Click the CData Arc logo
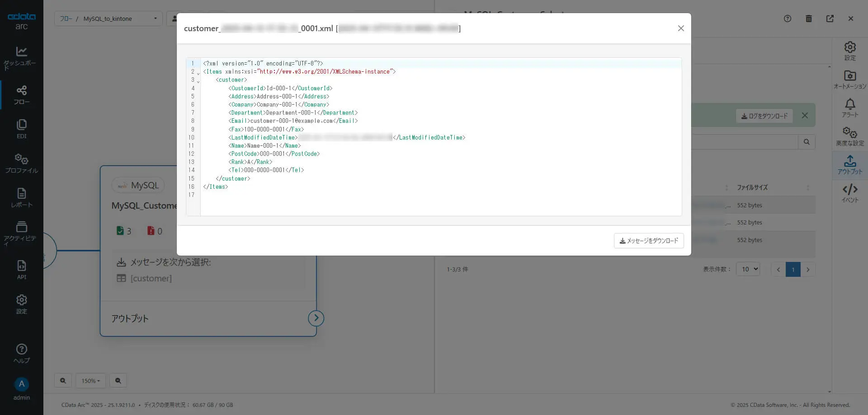This screenshot has width=868, height=415. 21,21
